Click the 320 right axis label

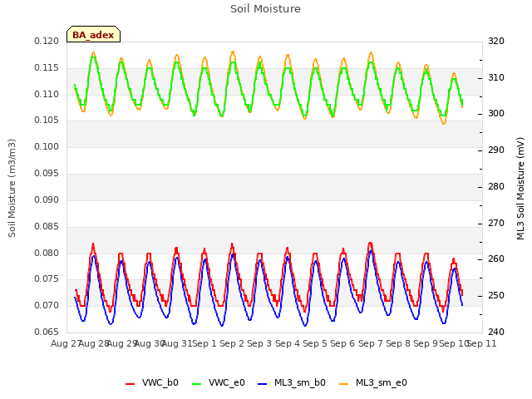pyautogui.click(x=496, y=41)
